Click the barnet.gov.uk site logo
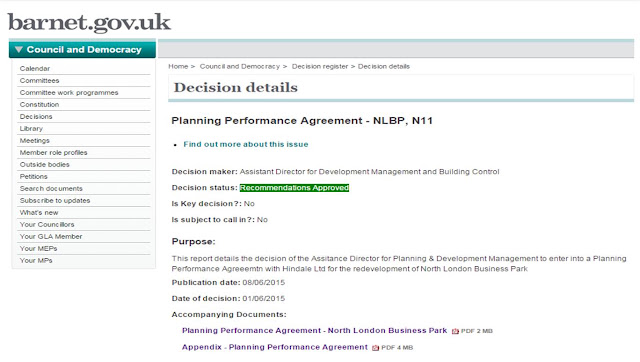The width and height of the screenshot is (640, 362). pyautogui.click(x=89, y=23)
